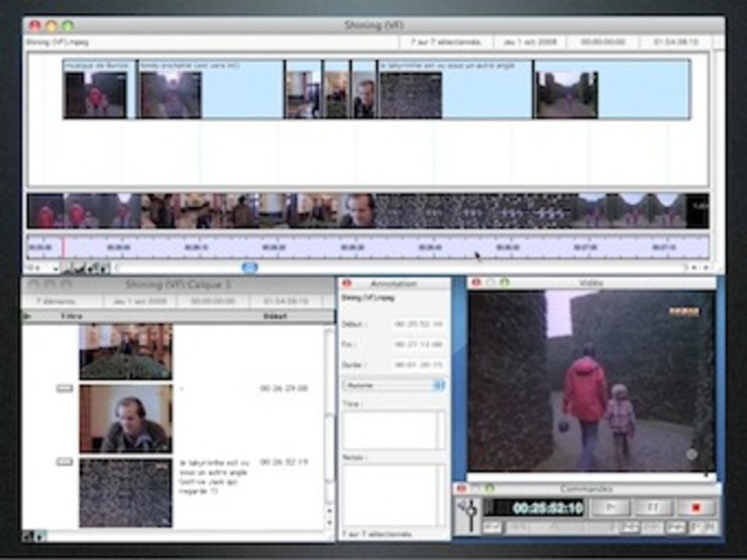Select the Fin time value in Annotation
Image resolution: width=747 pixels, height=560 pixels.
coord(419,345)
